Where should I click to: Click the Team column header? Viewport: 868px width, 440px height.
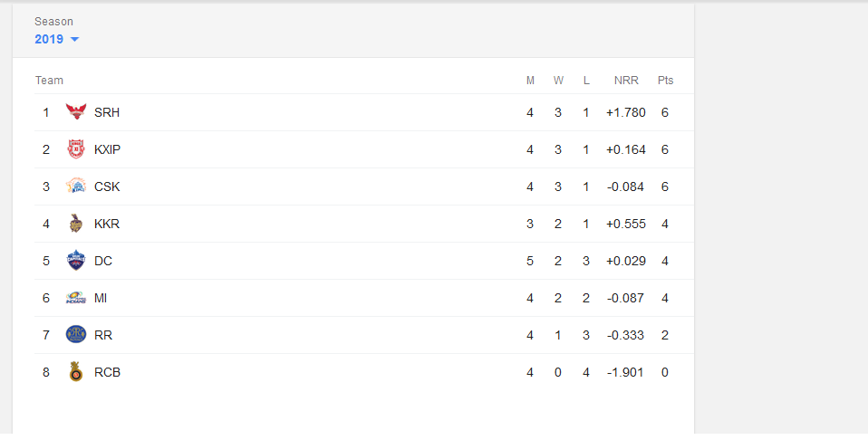pyautogui.click(x=49, y=81)
